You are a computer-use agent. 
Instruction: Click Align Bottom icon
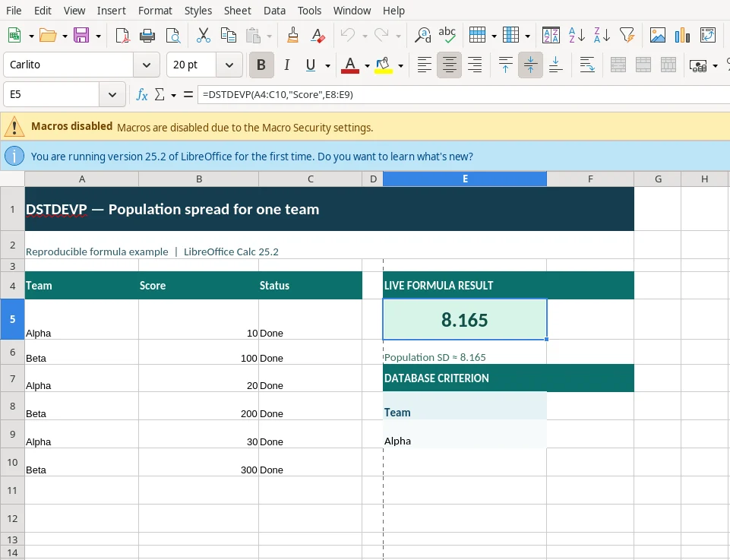[x=555, y=65]
